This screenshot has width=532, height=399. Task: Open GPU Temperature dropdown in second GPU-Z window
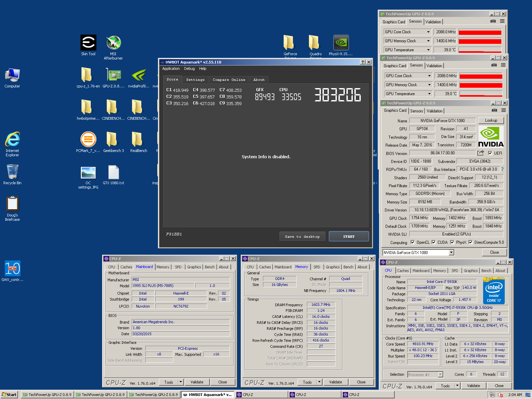coord(430,94)
